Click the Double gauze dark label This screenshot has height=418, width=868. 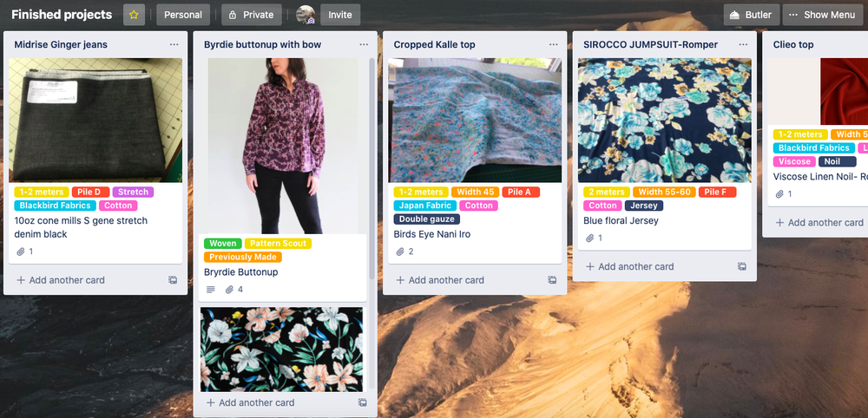[x=427, y=219]
